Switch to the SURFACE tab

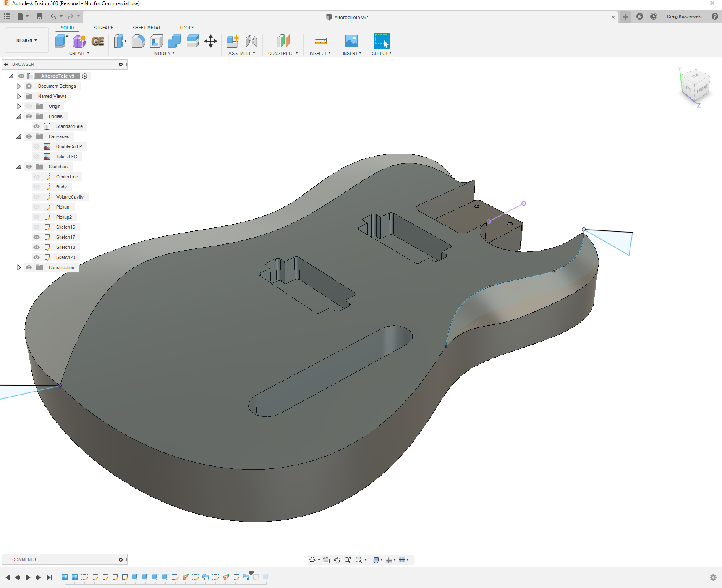tap(103, 28)
